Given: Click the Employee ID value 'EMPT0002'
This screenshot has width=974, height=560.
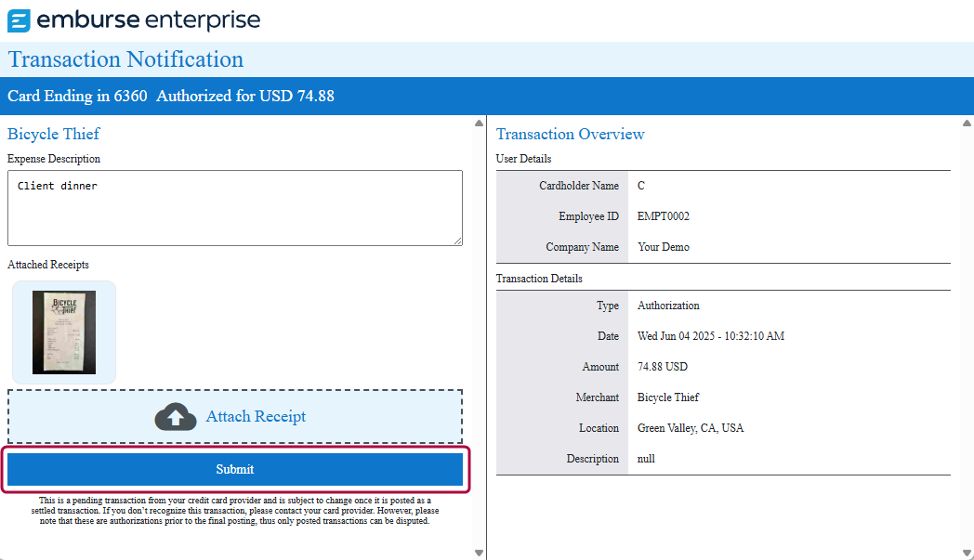Looking at the screenshot, I should point(664,216).
